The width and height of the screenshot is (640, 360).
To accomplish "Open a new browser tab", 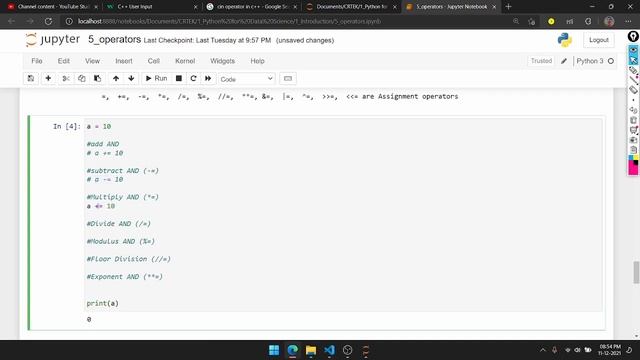I will tap(508, 7).
